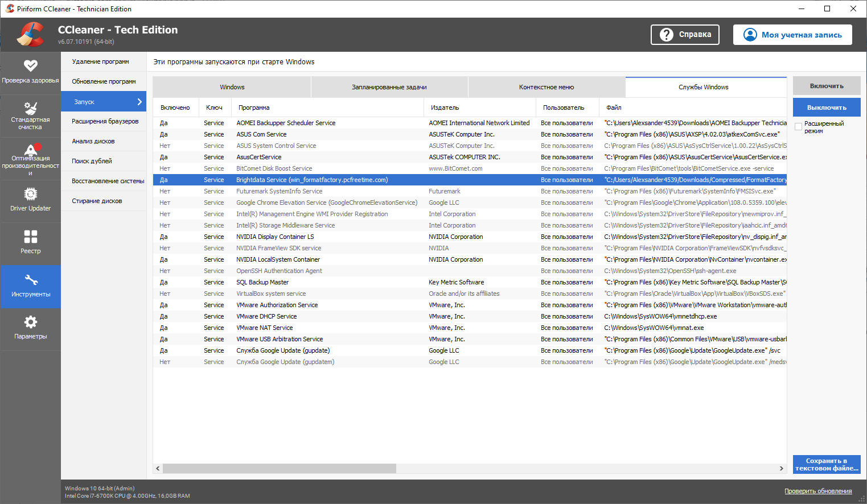Click the CCleaner logo in header

pos(30,35)
